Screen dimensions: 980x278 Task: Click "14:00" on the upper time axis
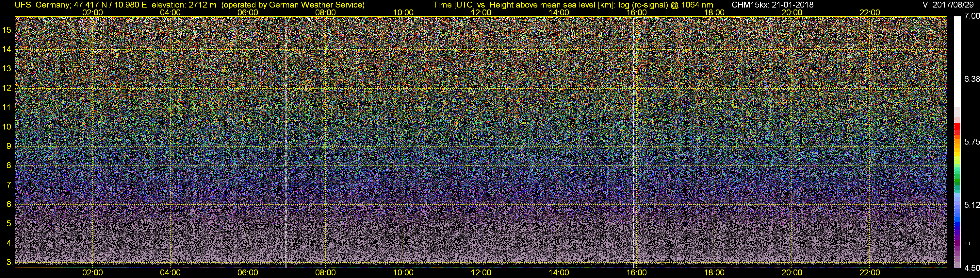coord(559,12)
